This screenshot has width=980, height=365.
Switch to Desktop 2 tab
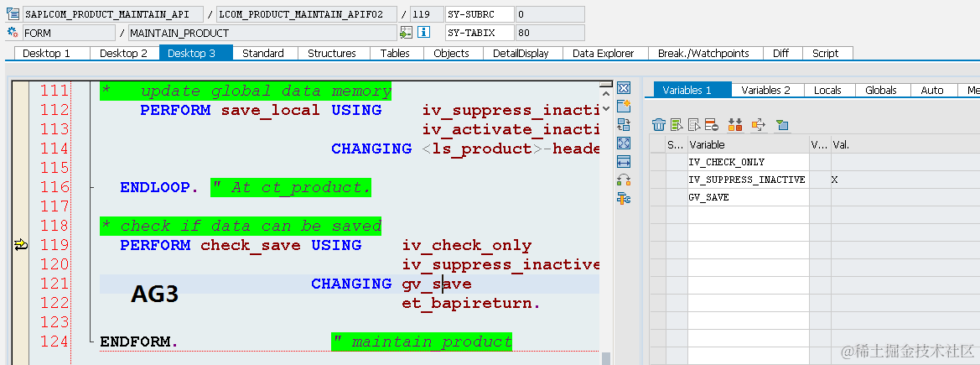pyautogui.click(x=124, y=53)
